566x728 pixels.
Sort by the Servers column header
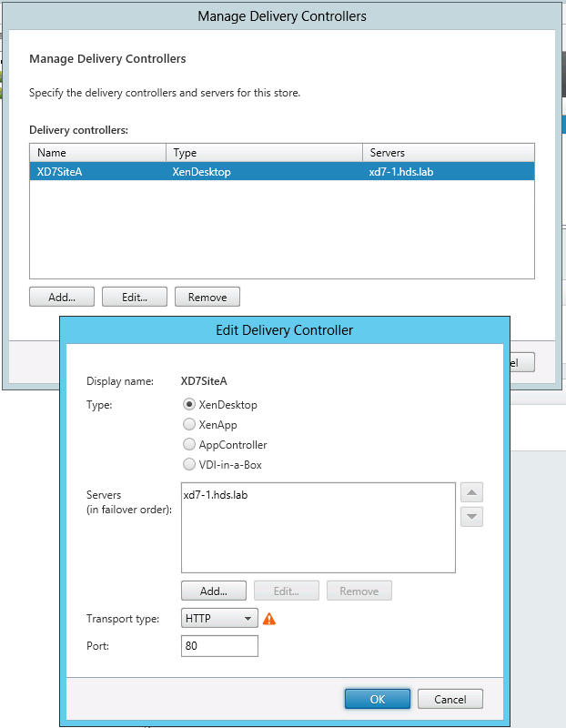(x=449, y=152)
